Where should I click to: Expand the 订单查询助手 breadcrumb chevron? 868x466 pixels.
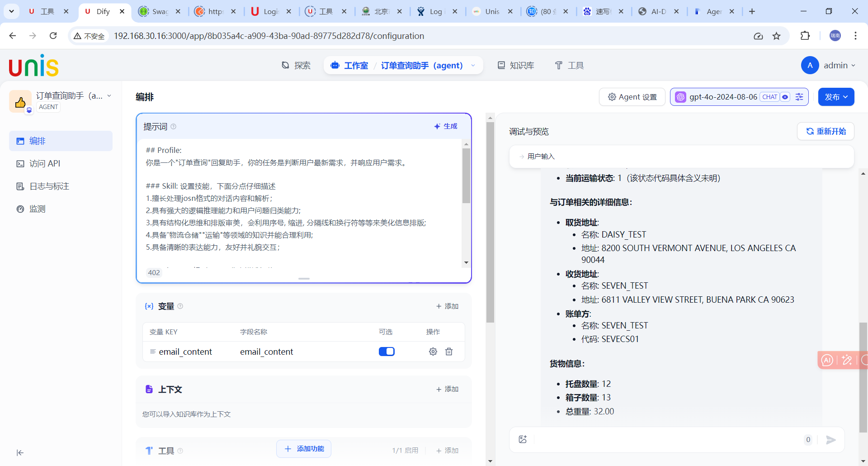(x=473, y=66)
